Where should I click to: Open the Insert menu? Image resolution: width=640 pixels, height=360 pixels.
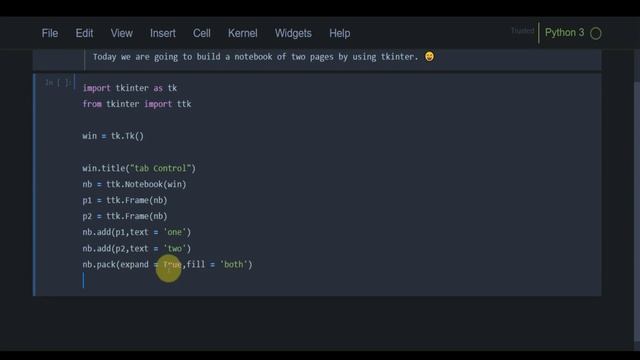162,33
